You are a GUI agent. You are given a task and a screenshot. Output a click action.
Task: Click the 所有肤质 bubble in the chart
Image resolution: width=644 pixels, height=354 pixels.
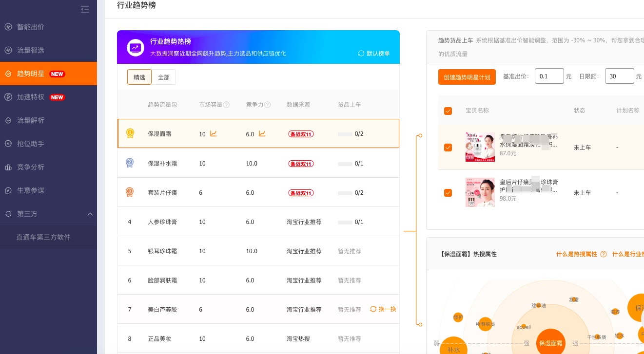(x=485, y=324)
